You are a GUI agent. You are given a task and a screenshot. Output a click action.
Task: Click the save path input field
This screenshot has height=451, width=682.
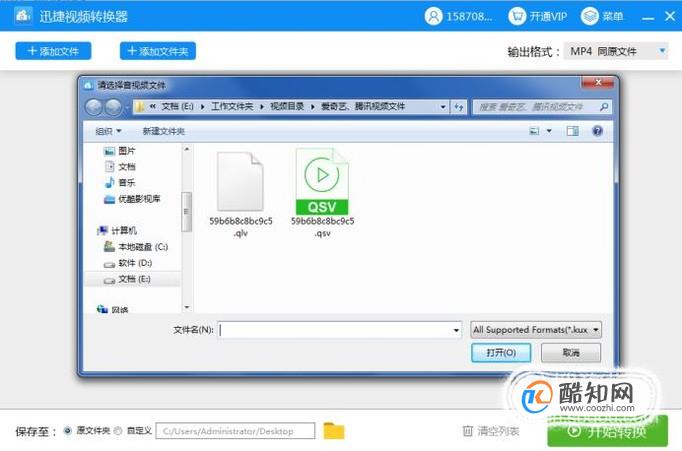point(235,431)
